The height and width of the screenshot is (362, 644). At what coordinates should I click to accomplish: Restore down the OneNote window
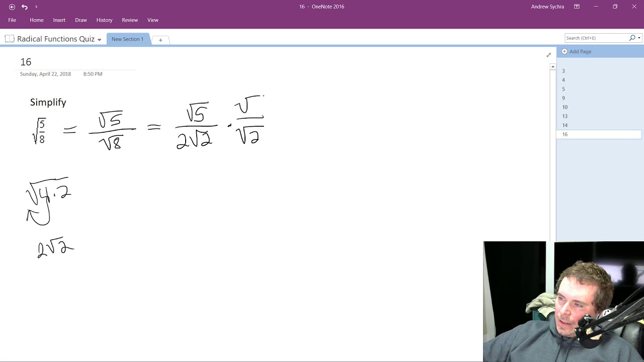(x=615, y=7)
